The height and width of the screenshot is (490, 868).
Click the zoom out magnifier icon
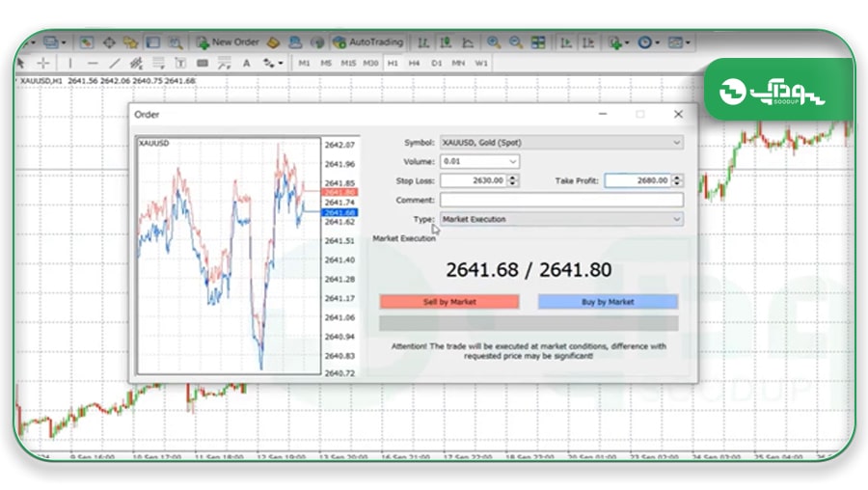pyautogui.click(x=515, y=42)
